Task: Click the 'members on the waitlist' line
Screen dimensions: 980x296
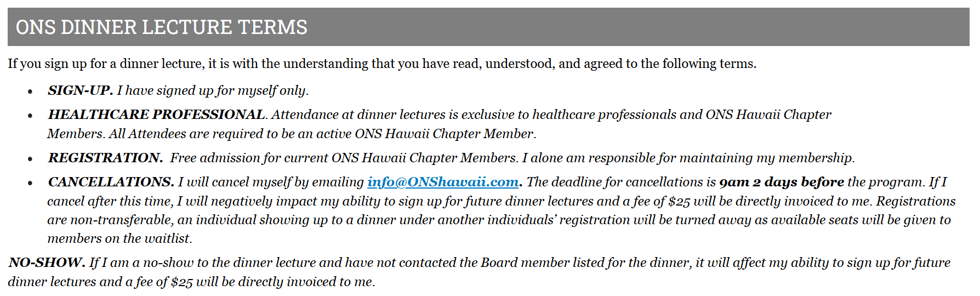Action: point(119,238)
